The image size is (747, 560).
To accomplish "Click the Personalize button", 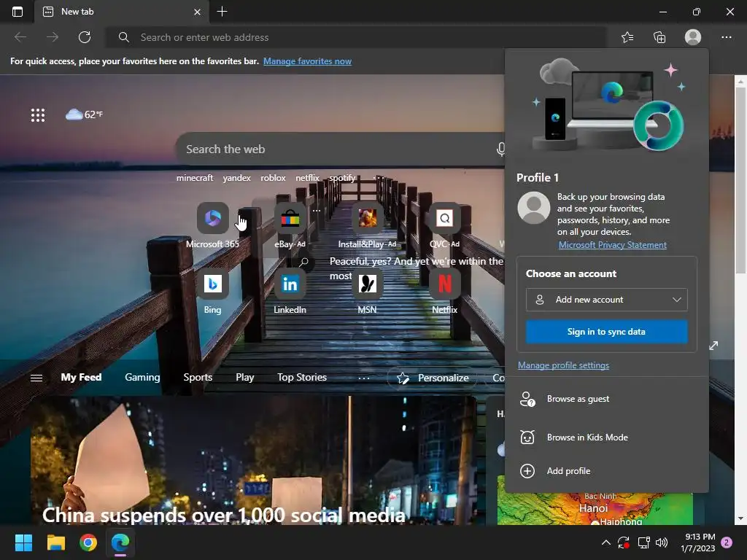I will tap(433, 378).
